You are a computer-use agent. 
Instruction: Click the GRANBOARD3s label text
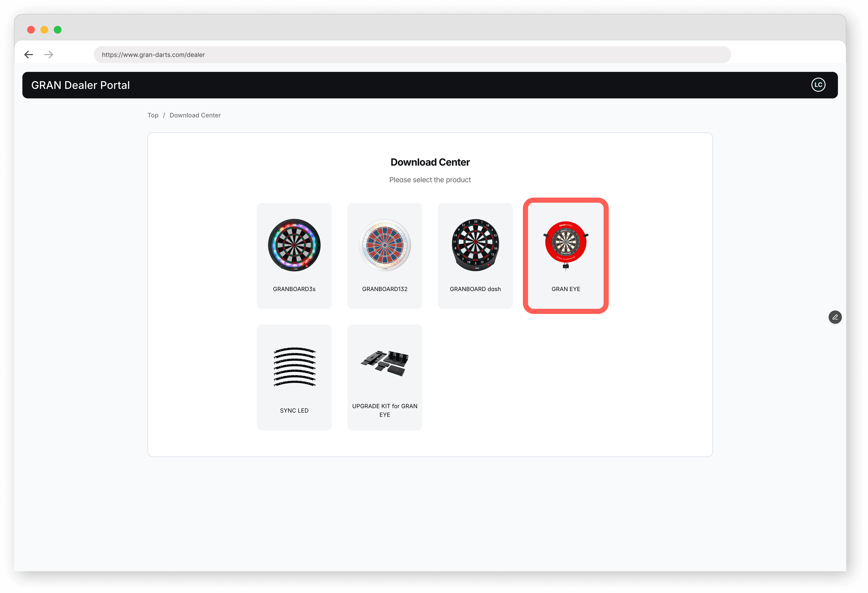point(294,289)
